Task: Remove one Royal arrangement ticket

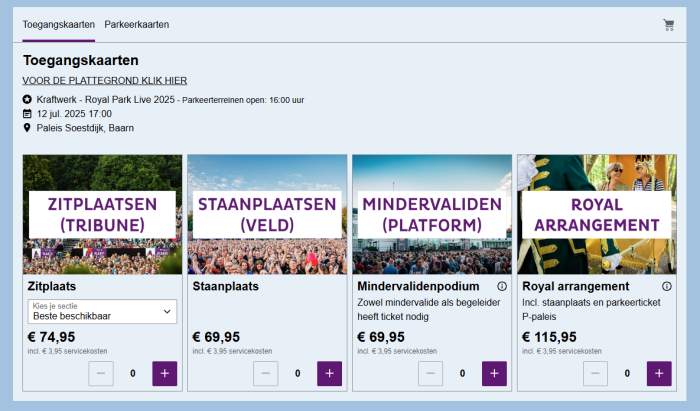Action: click(595, 374)
